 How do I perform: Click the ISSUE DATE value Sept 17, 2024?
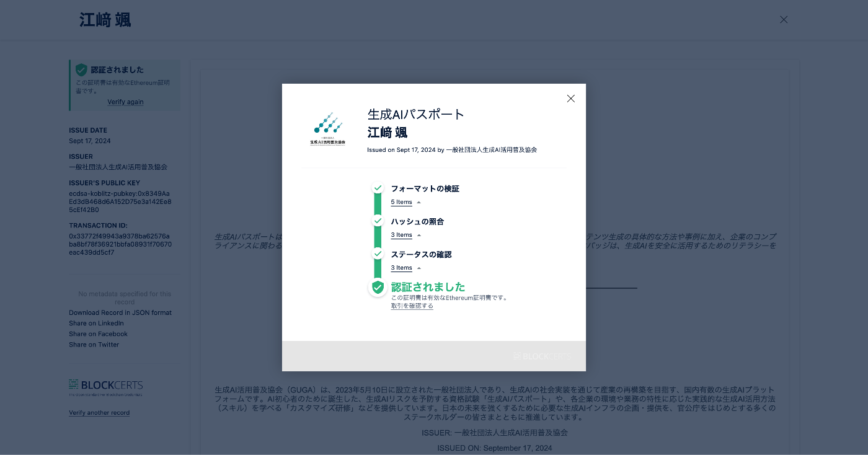click(x=90, y=141)
